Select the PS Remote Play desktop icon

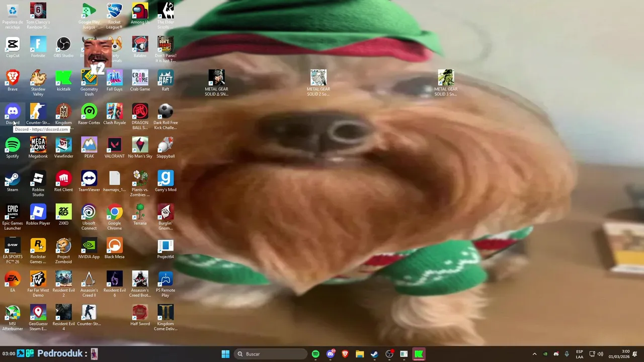pos(166,285)
